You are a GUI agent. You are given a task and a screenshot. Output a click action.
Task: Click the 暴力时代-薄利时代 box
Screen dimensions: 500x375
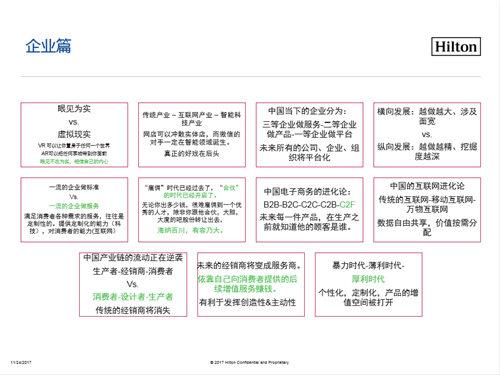(x=368, y=284)
